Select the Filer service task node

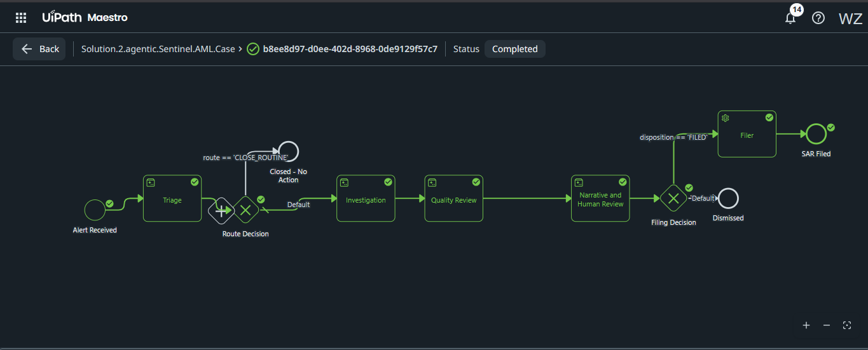click(x=747, y=134)
